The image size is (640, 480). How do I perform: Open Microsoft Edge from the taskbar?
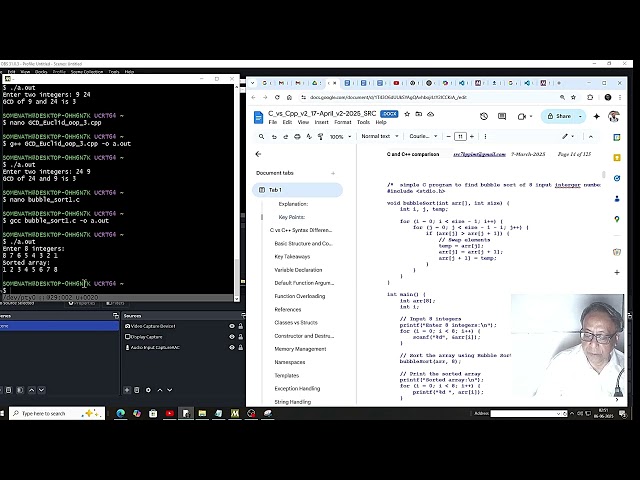coord(120,413)
